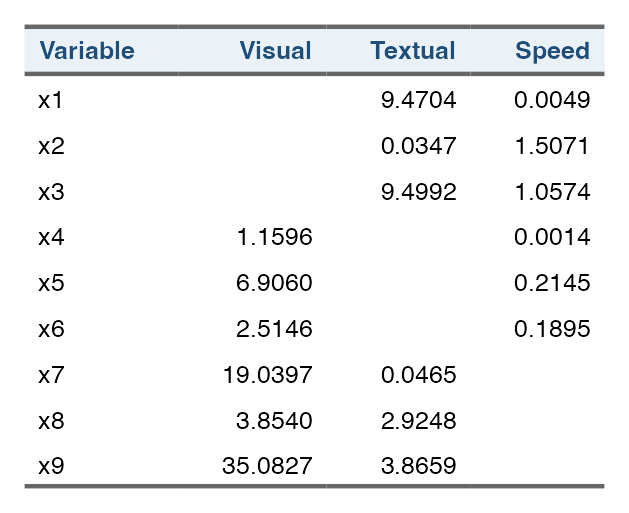This screenshot has height=513, width=629.
Task: Select the x9 row label
Action: [51, 466]
